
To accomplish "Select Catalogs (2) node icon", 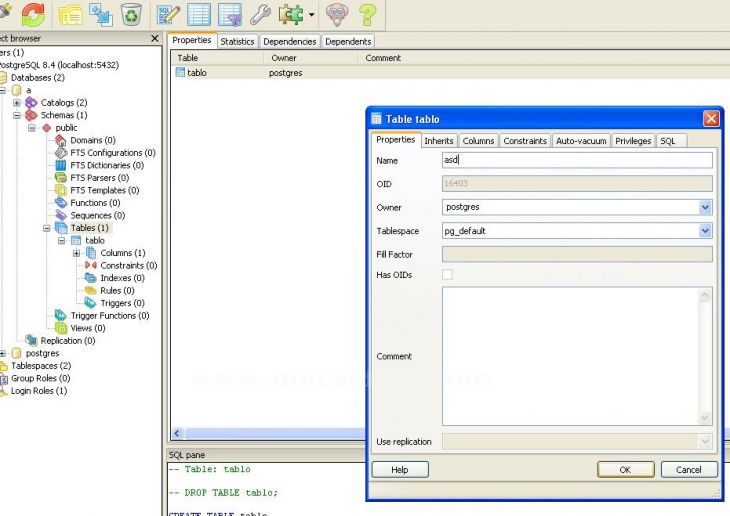I will coord(31,102).
